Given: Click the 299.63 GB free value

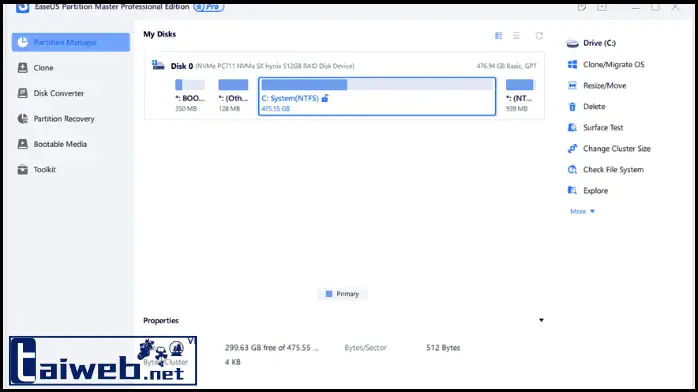Looking at the screenshot, I should pos(272,348).
